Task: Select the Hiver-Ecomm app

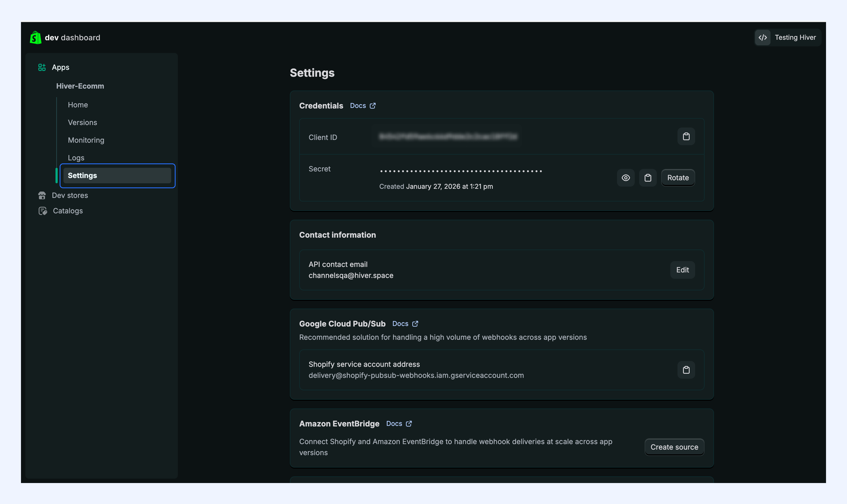Action: 80,86
